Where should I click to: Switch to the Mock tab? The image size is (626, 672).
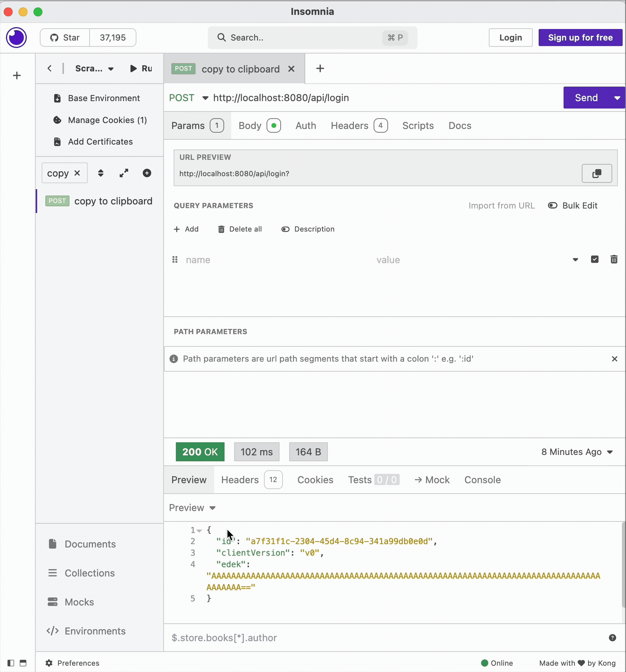pos(432,480)
